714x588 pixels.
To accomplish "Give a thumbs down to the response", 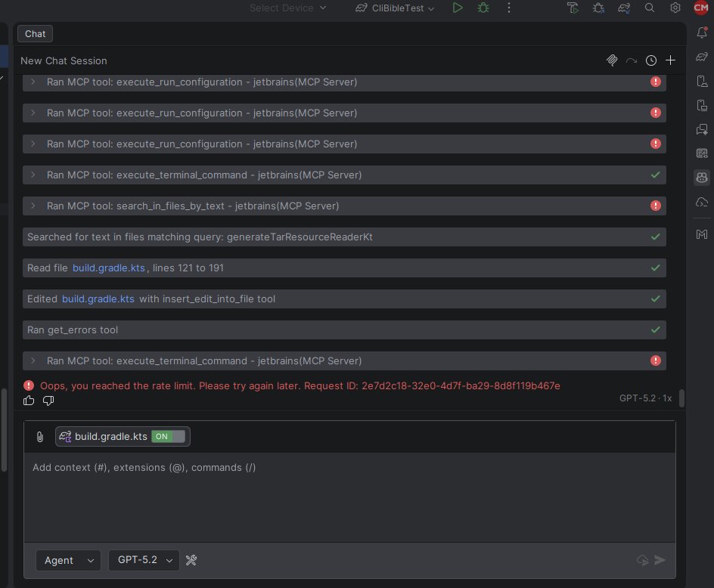I will click(48, 401).
